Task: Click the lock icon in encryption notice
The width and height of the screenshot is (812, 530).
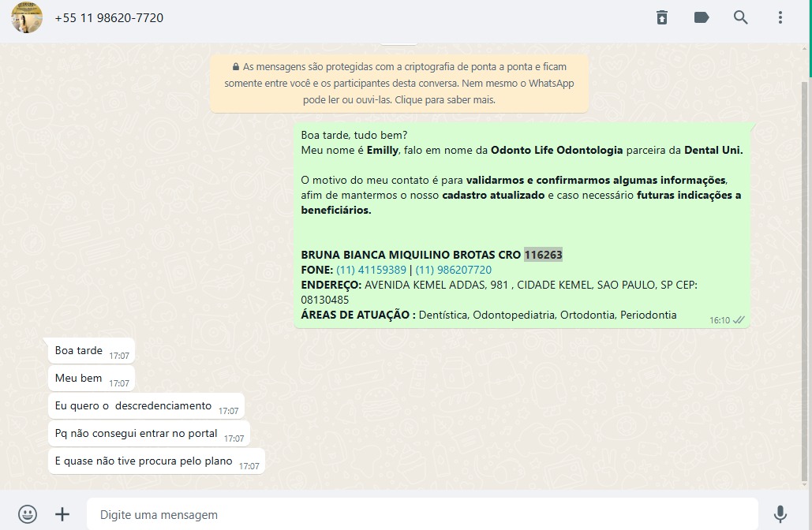Action: pyautogui.click(x=236, y=67)
